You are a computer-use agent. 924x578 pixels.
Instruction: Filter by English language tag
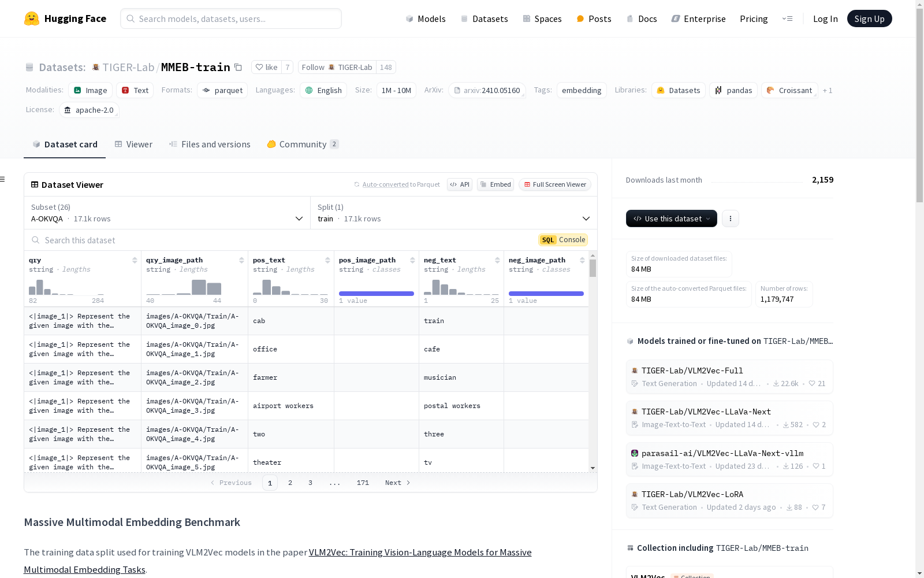pos(323,90)
